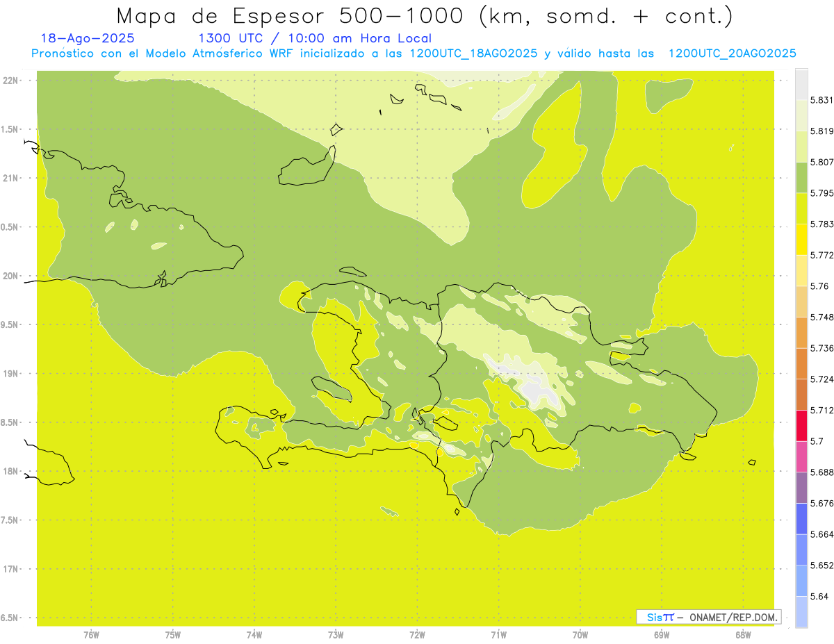Click the longitude axis label 70W
This screenshot has height=644, width=834.
580,635
